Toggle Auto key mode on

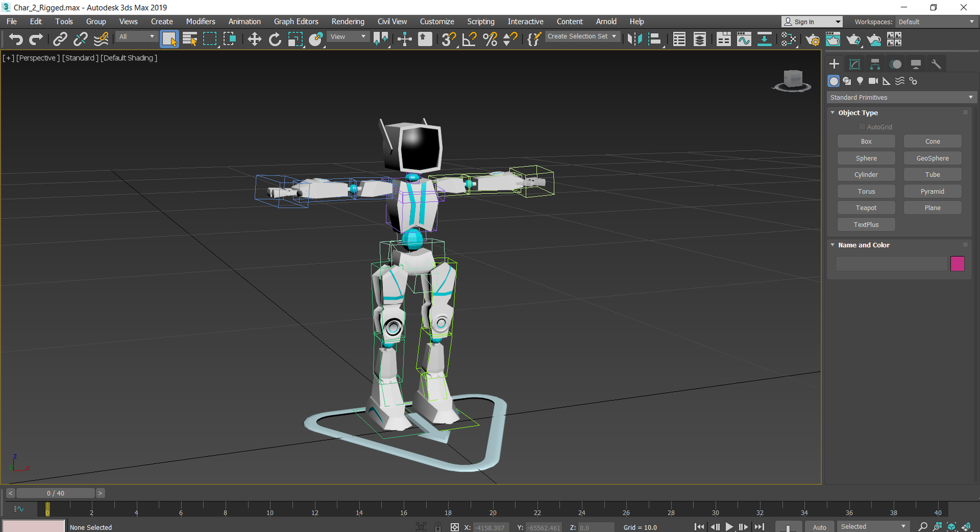pos(819,527)
